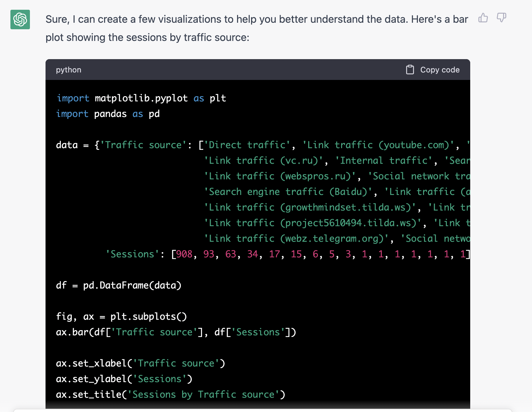Click 'Search engine traffic (Baidu)' string

288,192
